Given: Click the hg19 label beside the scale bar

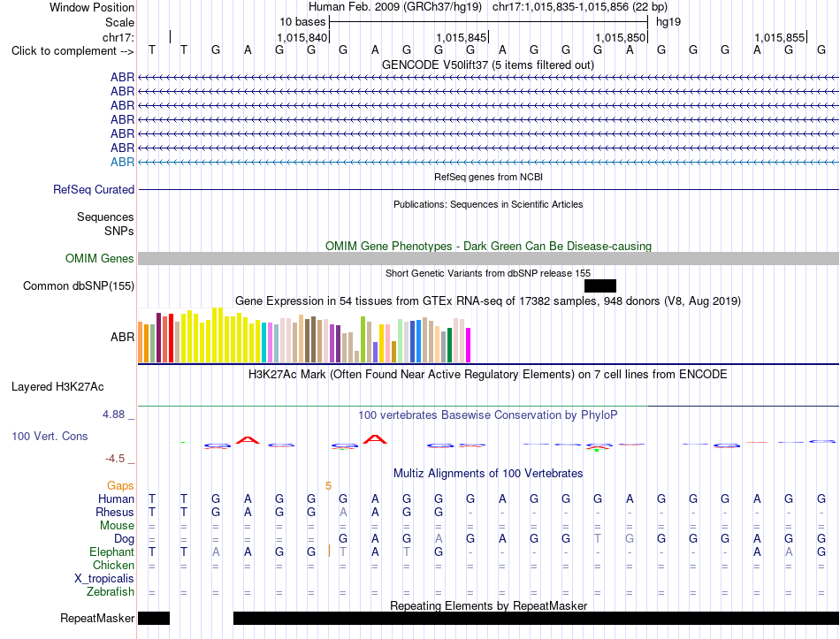Looking at the screenshot, I should (x=668, y=22).
